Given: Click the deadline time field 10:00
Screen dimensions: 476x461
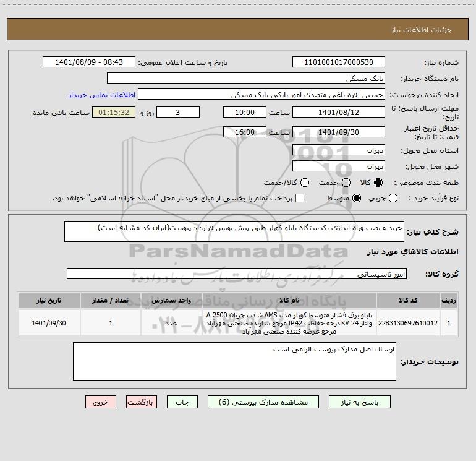Looking at the screenshot, I should click(x=245, y=112).
